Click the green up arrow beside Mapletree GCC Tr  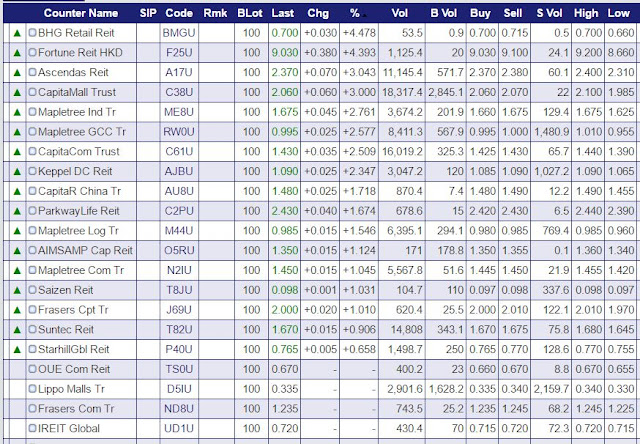(17, 132)
